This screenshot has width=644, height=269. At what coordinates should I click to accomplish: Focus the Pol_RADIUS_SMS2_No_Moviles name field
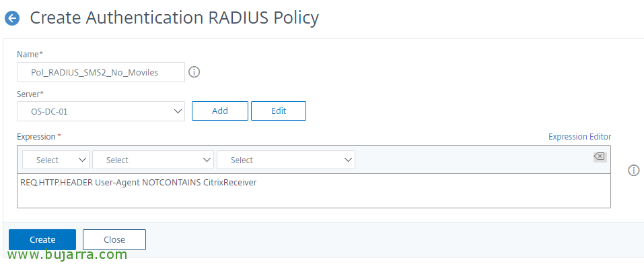[101, 72]
